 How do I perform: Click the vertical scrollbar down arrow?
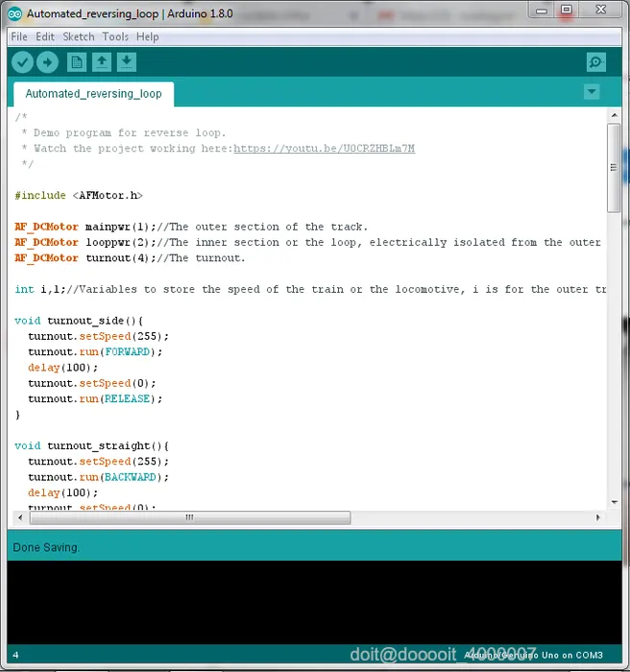coord(614,502)
